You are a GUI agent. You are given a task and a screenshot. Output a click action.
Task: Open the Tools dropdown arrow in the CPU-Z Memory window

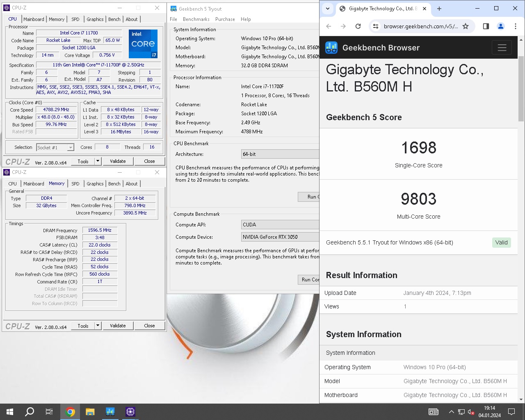(98, 326)
